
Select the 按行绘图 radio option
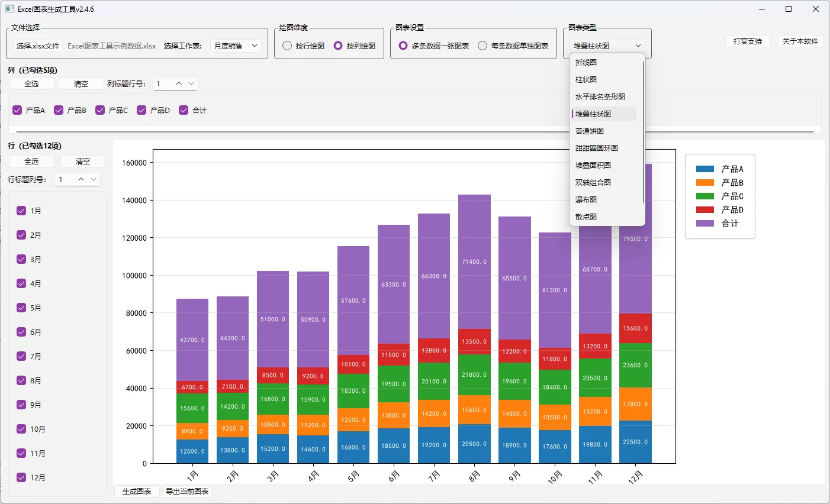click(287, 46)
